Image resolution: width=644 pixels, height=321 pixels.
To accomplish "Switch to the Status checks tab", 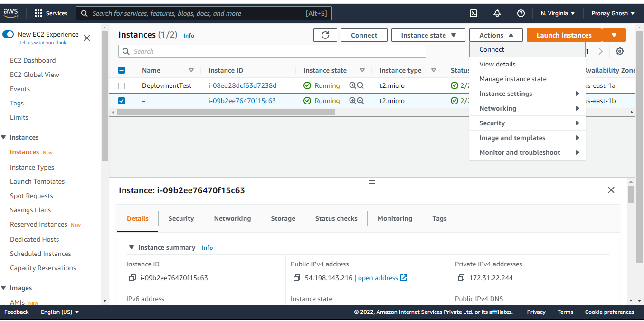I will pyautogui.click(x=336, y=218).
